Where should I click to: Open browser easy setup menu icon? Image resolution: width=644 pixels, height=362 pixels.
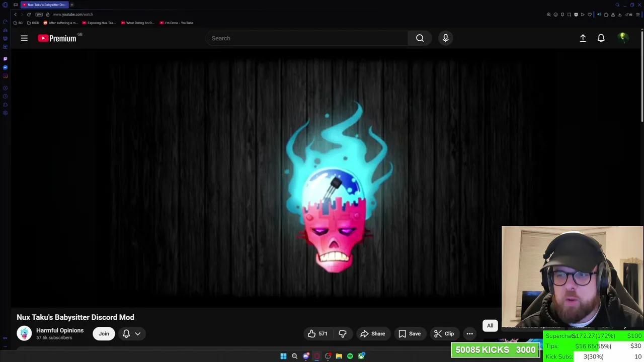tap(638, 15)
